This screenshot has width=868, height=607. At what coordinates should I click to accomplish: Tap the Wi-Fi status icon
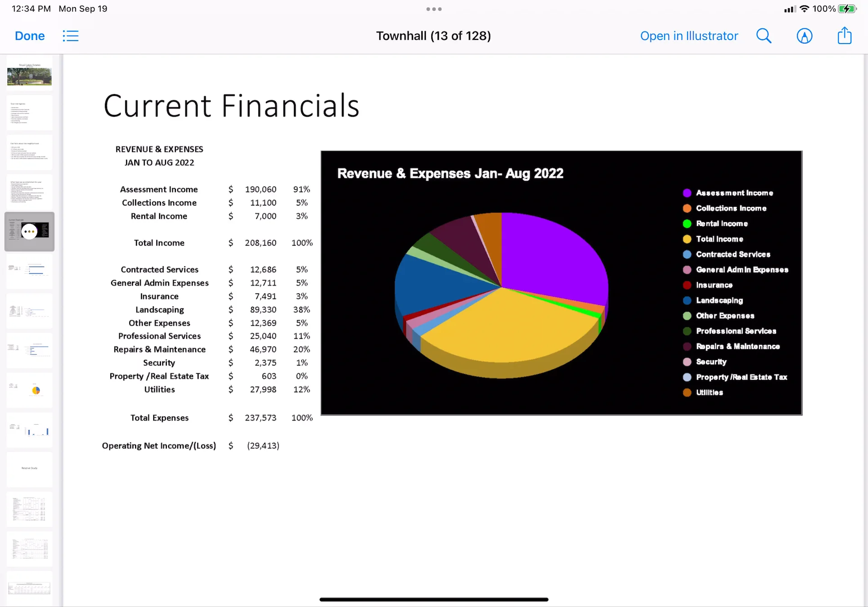[x=804, y=9]
